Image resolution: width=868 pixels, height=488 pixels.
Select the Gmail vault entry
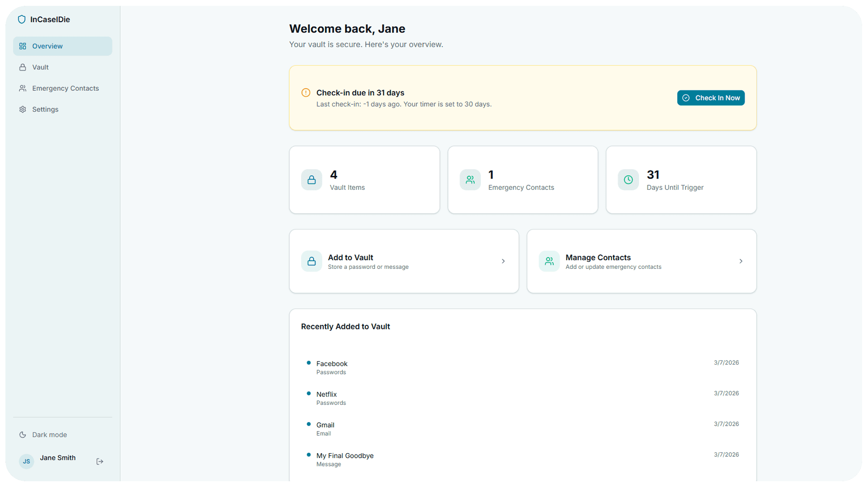(x=523, y=429)
